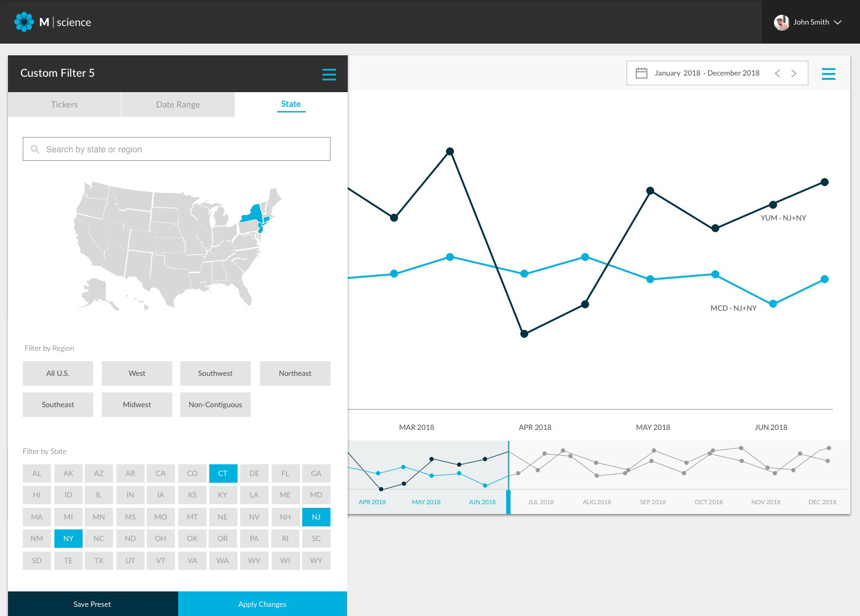Image resolution: width=860 pixels, height=616 pixels.
Task: Filter by West region
Action: coord(137,373)
